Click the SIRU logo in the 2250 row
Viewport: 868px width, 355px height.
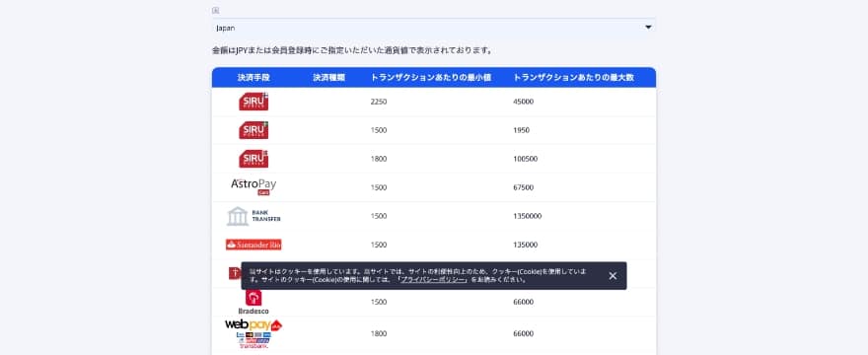click(x=253, y=102)
